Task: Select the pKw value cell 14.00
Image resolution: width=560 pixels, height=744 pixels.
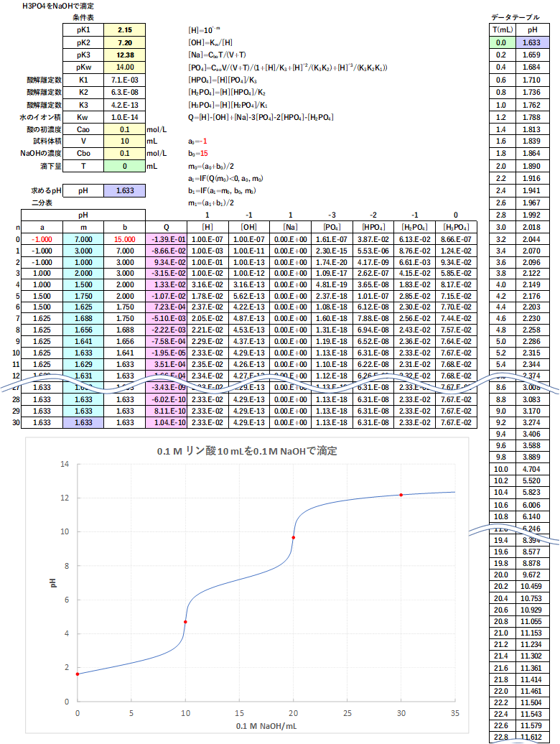Action: point(125,67)
